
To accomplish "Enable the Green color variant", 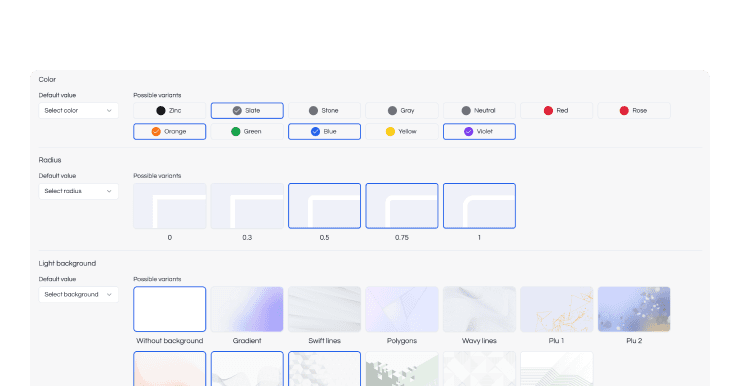I will click(247, 132).
